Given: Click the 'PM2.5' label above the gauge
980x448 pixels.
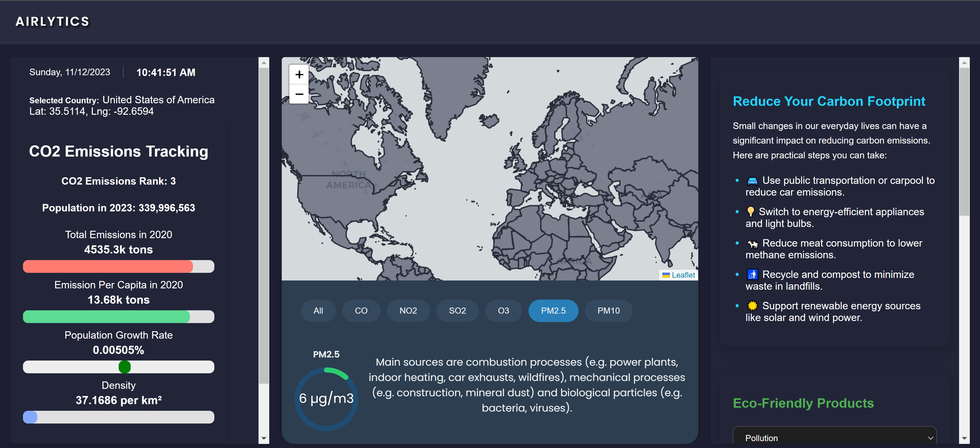Looking at the screenshot, I should tap(326, 354).
